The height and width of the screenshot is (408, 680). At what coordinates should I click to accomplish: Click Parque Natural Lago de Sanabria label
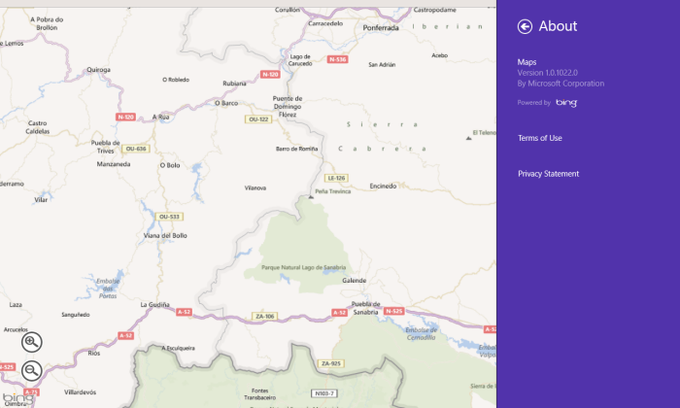click(x=304, y=268)
